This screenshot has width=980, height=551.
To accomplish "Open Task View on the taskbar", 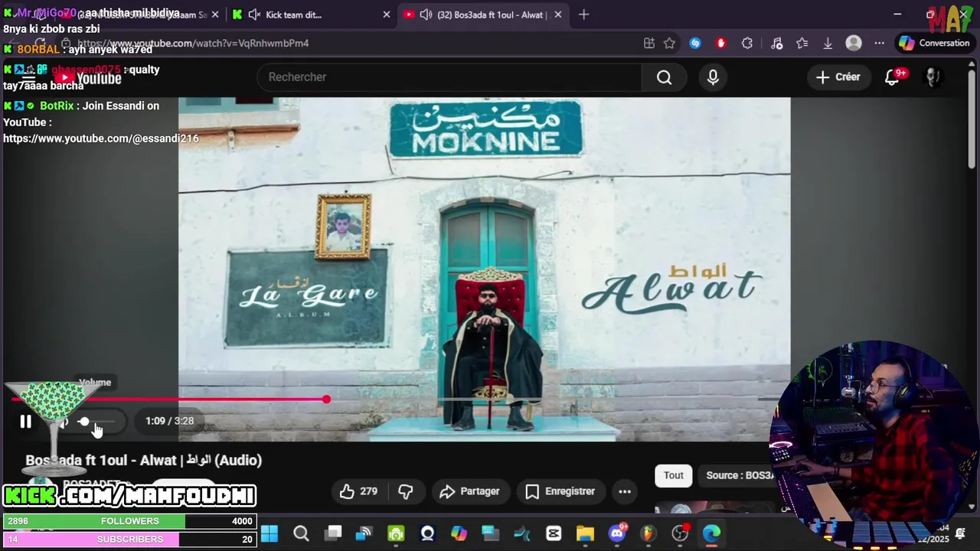I will (333, 533).
